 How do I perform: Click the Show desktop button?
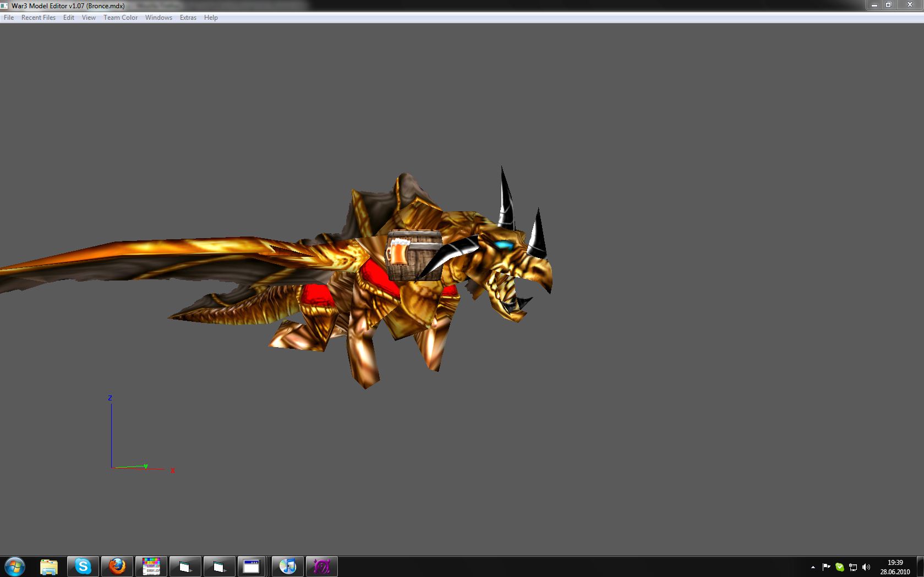point(920,567)
